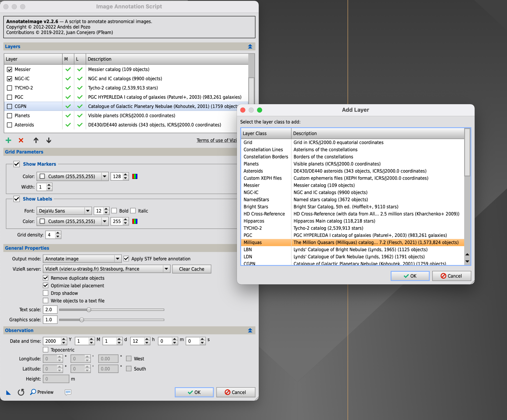This screenshot has height=420, width=507.
Task: Enable the Planets layer checkbox
Action: pos(9,116)
